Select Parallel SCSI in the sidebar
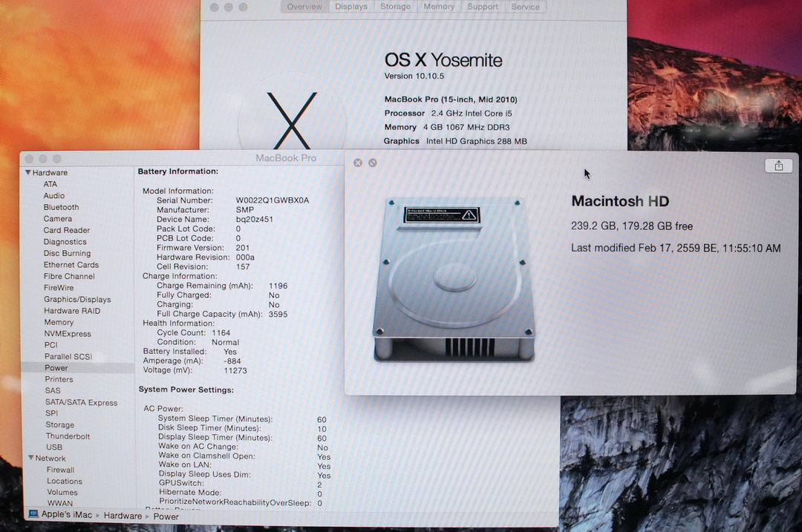 click(68, 356)
